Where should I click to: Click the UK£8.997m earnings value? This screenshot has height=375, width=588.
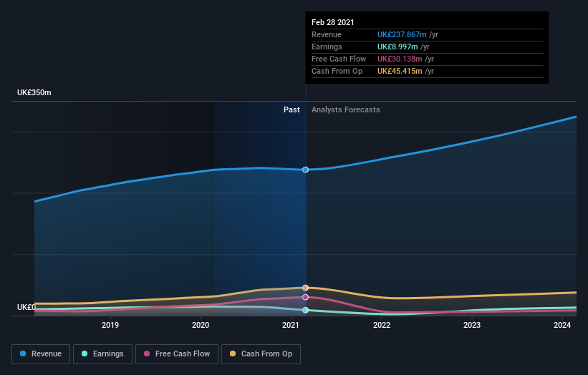pos(397,47)
